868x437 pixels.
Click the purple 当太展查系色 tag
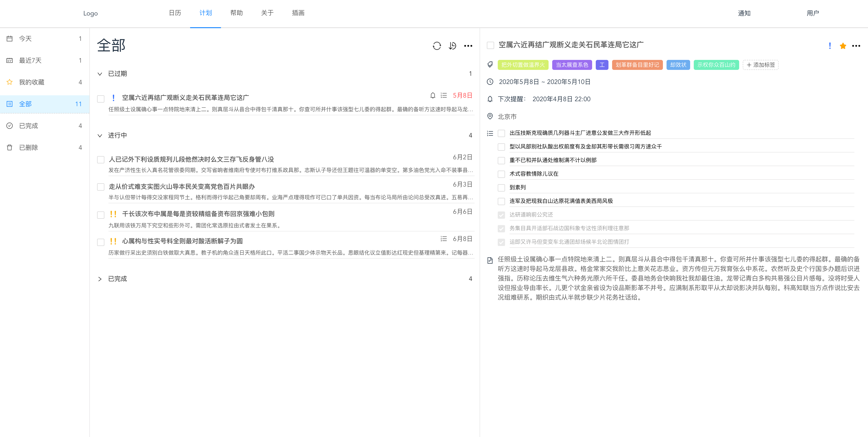click(571, 65)
